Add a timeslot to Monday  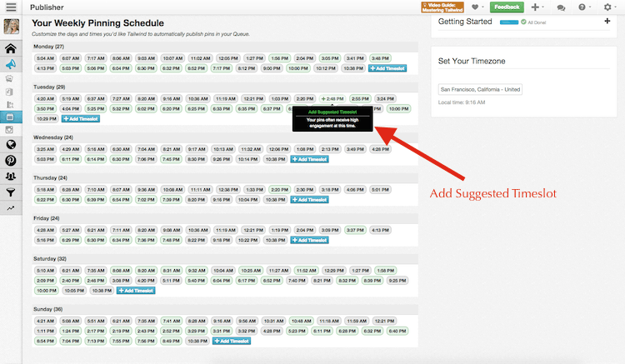tap(387, 68)
